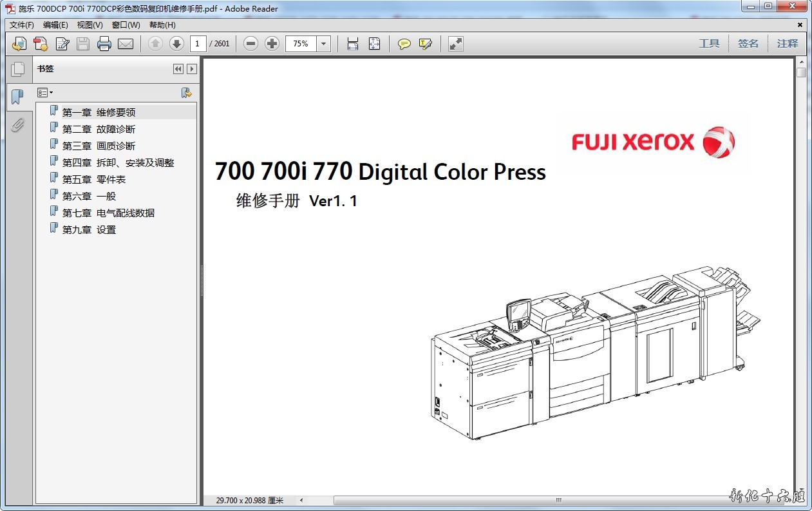Jump to bookmark 第四章 拆卸、安装及调整
Image resolution: width=812 pixels, height=511 pixels.
click(x=118, y=162)
